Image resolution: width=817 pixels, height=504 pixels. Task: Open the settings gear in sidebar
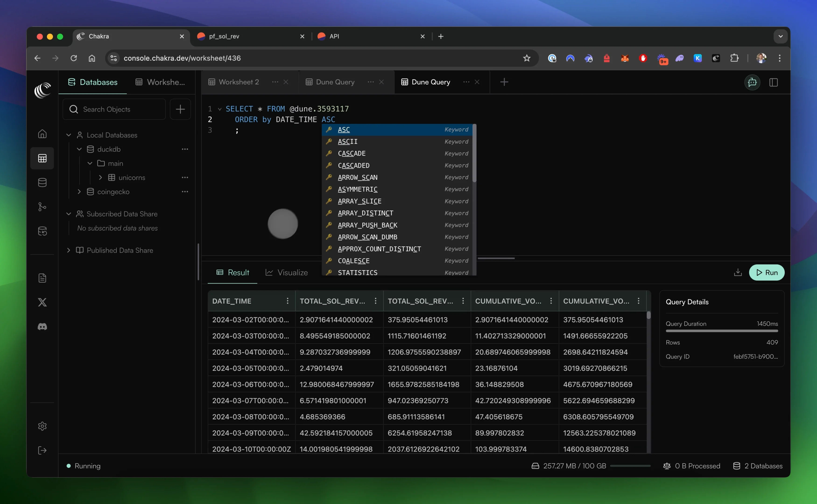click(42, 426)
